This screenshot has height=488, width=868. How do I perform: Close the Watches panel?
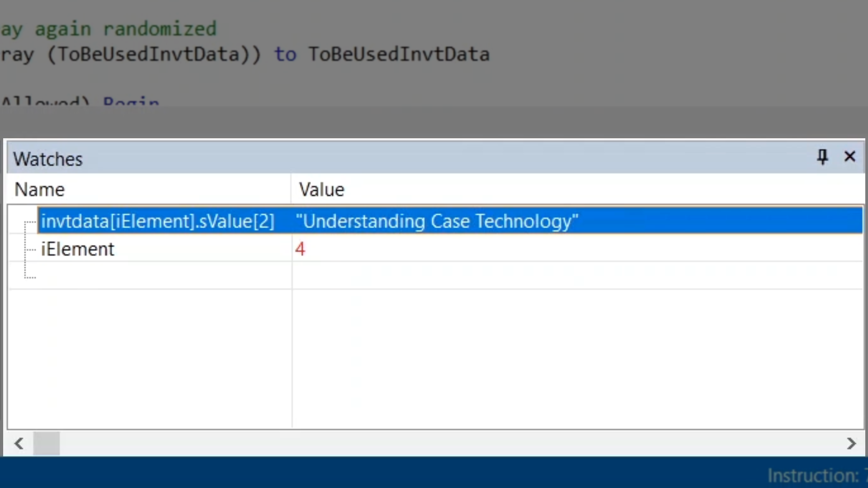coord(849,157)
